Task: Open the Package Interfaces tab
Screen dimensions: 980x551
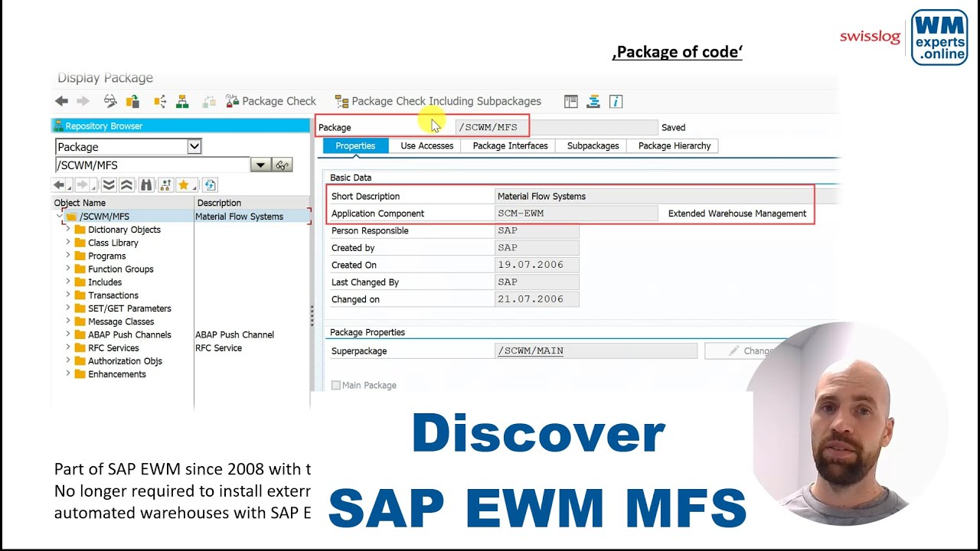Action: [x=510, y=145]
